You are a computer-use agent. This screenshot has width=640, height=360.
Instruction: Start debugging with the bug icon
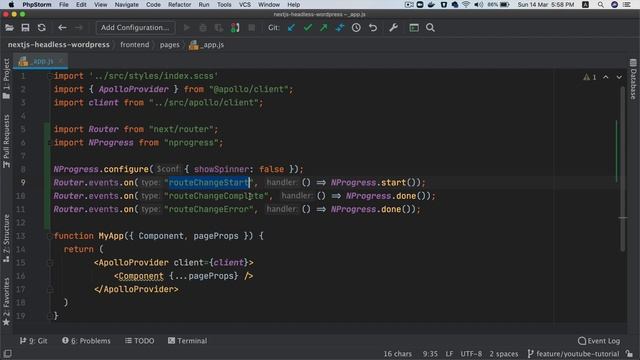pyautogui.click(x=203, y=28)
